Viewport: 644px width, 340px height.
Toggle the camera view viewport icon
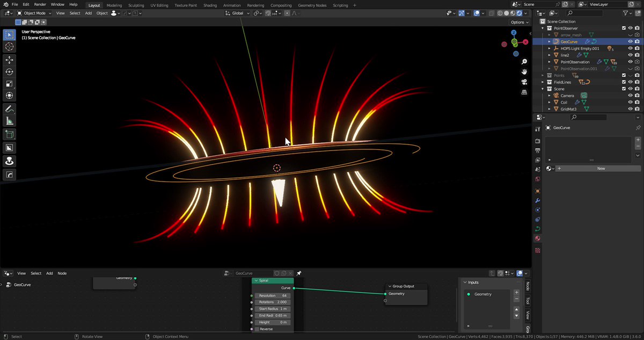524,82
